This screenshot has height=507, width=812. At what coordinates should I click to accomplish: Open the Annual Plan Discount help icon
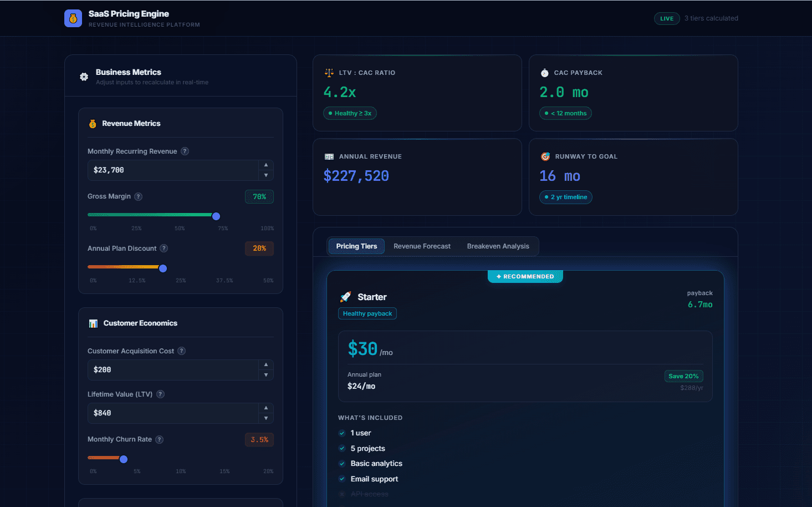coord(164,249)
